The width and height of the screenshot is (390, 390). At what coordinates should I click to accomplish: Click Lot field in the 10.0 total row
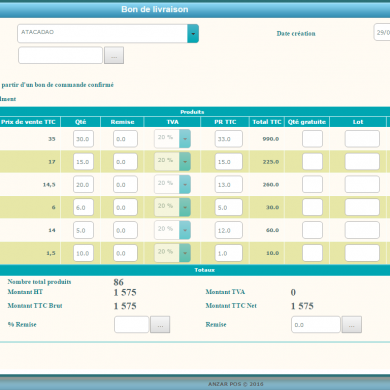click(362, 253)
